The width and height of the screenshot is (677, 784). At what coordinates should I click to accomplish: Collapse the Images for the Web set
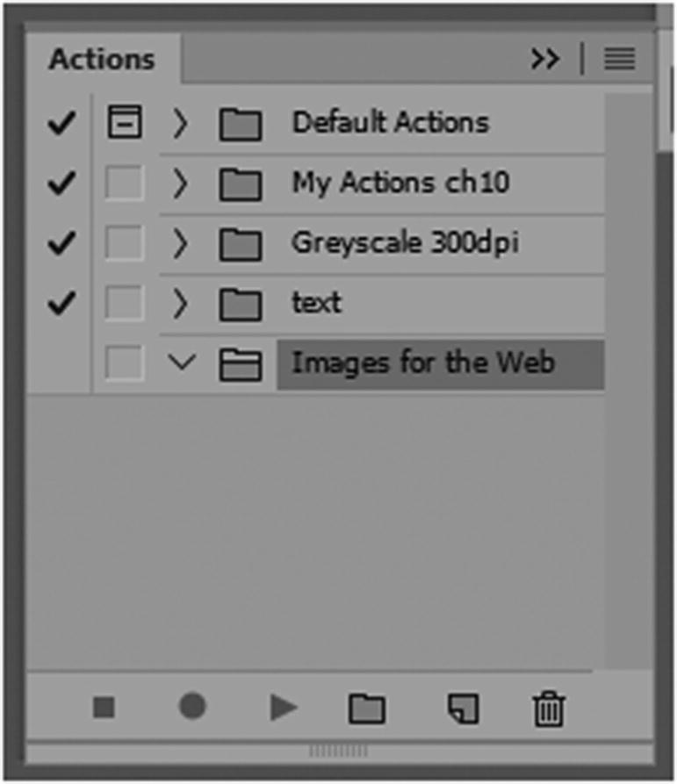click(181, 360)
